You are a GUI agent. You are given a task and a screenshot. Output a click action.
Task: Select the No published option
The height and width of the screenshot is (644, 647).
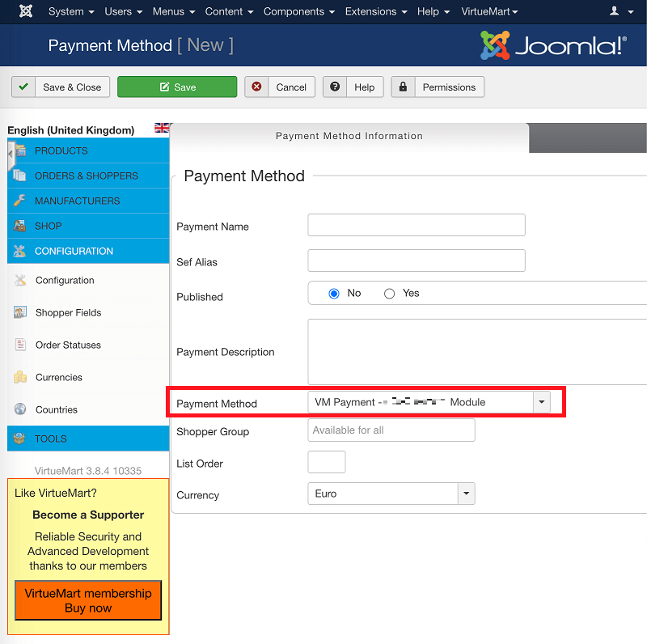(x=332, y=293)
